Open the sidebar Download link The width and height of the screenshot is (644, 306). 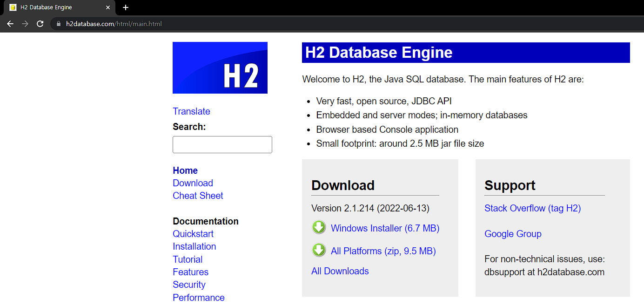click(x=193, y=183)
